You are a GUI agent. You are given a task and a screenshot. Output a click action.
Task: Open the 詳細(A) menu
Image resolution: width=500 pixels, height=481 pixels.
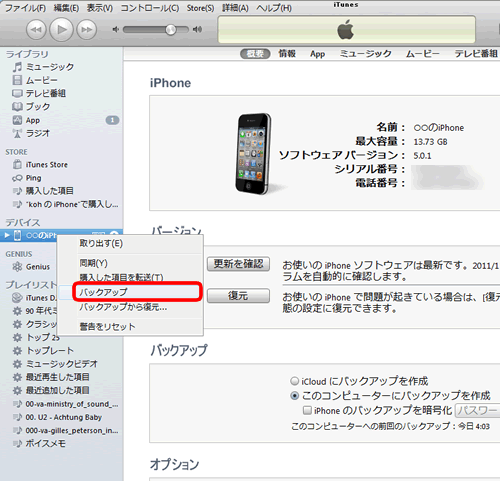click(235, 8)
